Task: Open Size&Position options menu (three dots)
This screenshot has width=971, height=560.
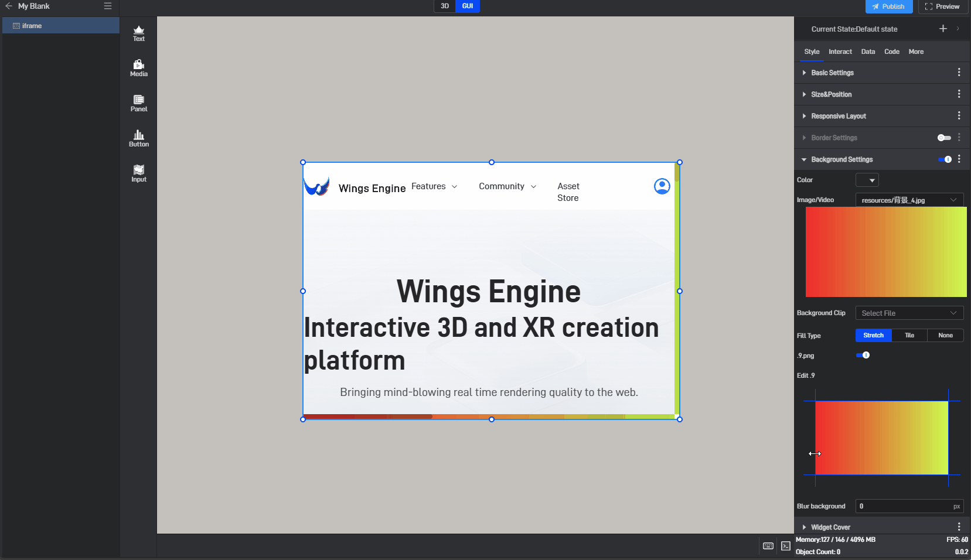Action: click(x=959, y=94)
